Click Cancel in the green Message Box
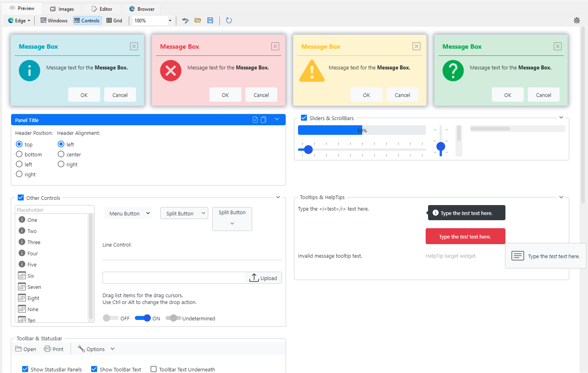588x373 pixels. click(544, 95)
